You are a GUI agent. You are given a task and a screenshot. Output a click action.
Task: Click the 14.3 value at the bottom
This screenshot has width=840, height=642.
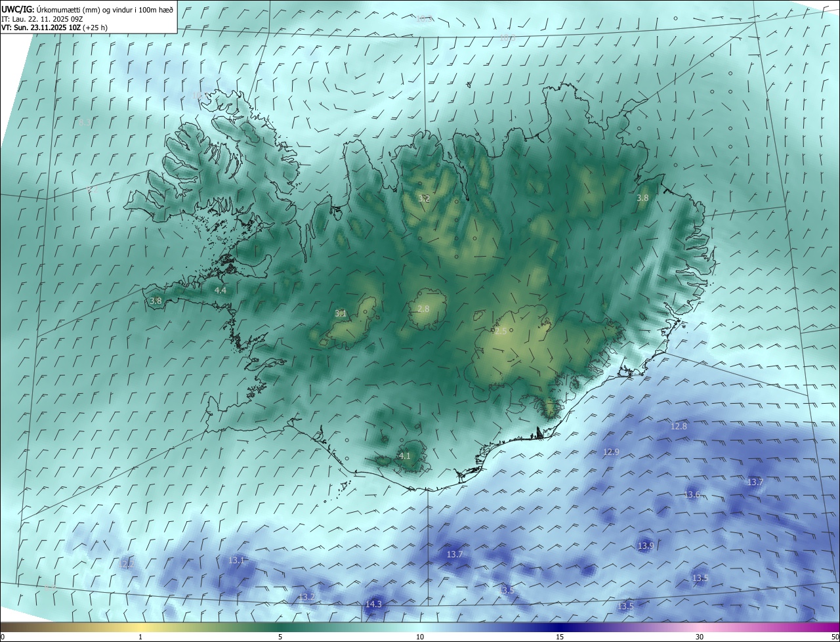coord(373,604)
